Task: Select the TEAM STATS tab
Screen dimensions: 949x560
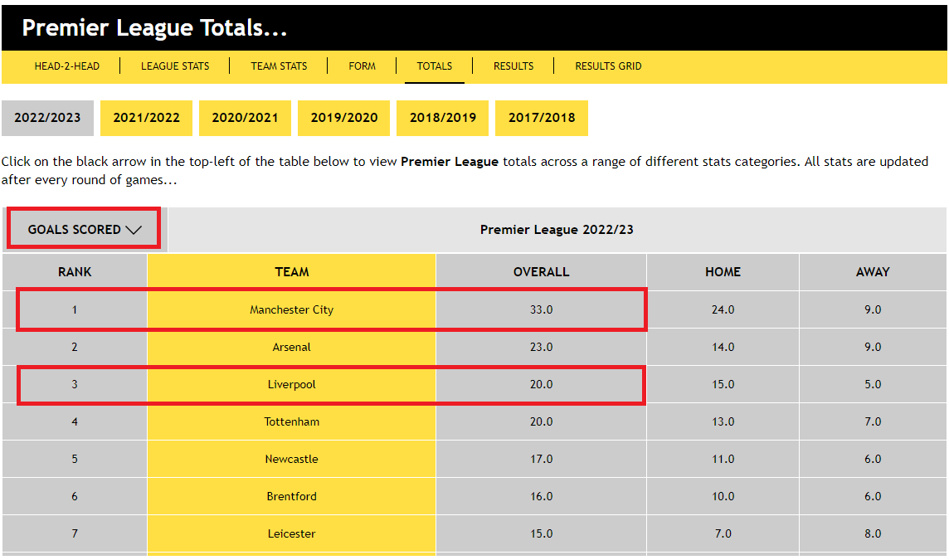Action: [279, 66]
